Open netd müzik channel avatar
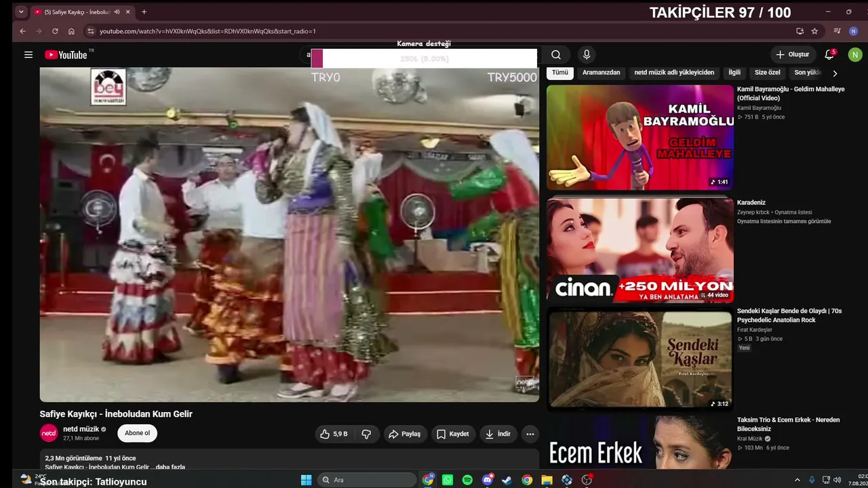The height and width of the screenshot is (488, 868). click(49, 433)
